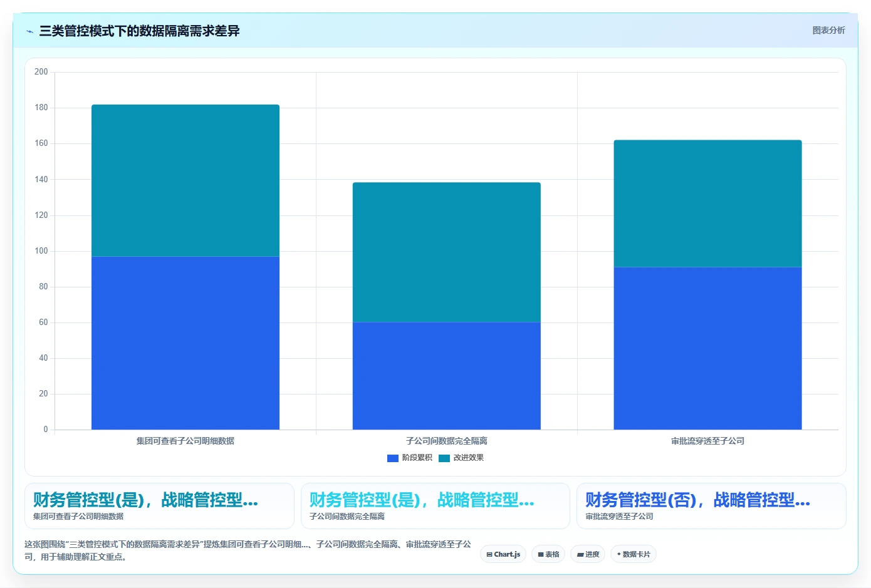Click the teal bar segment for 审批流穿透至子公司
This screenshot has width=871, height=588.
click(707, 204)
